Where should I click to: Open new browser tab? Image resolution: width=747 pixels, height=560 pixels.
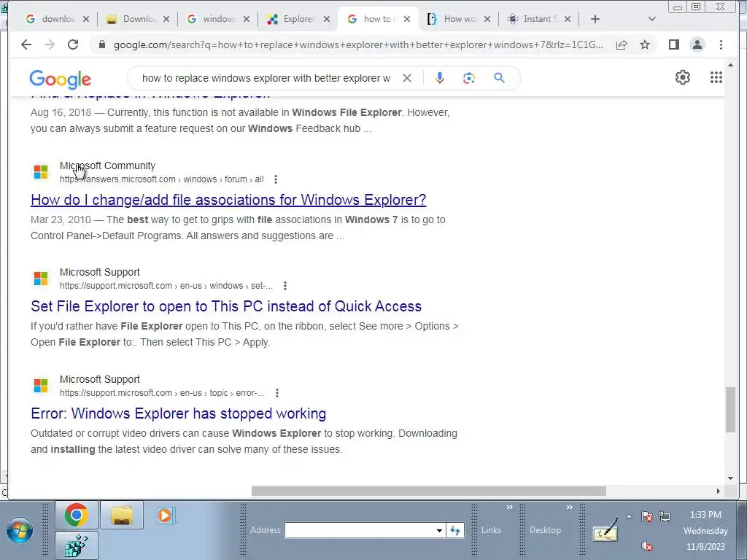(x=595, y=19)
